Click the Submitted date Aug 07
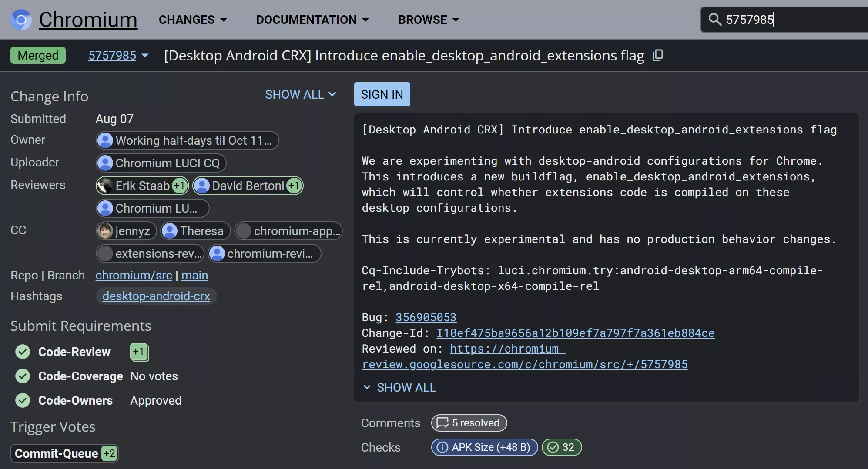Viewport: 868px width, 469px height. click(114, 119)
